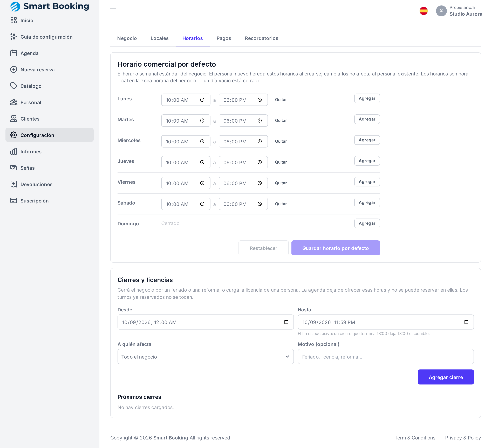Click the Miércoles end time field

click(243, 141)
